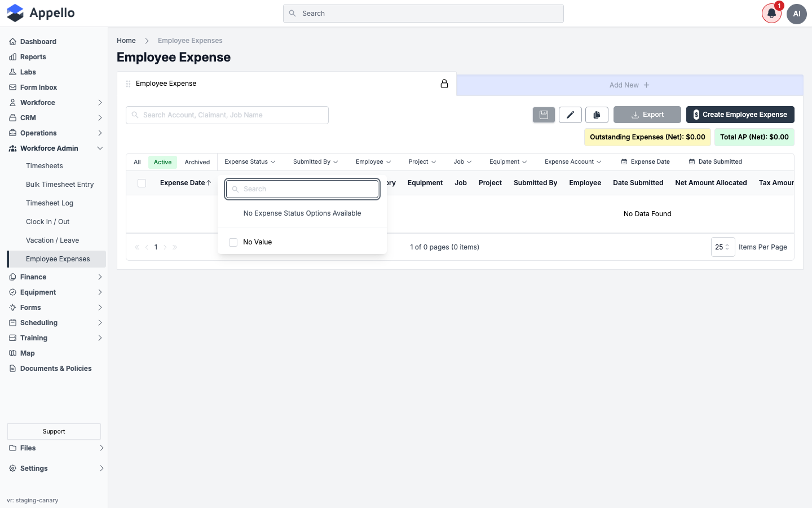Click the pencil edit view button
Viewport: 812px width, 508px height.
tap(570, 115)
